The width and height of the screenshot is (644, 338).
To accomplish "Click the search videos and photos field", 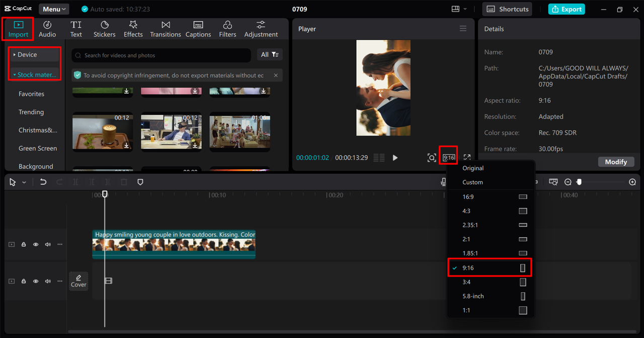I will 161,55.
